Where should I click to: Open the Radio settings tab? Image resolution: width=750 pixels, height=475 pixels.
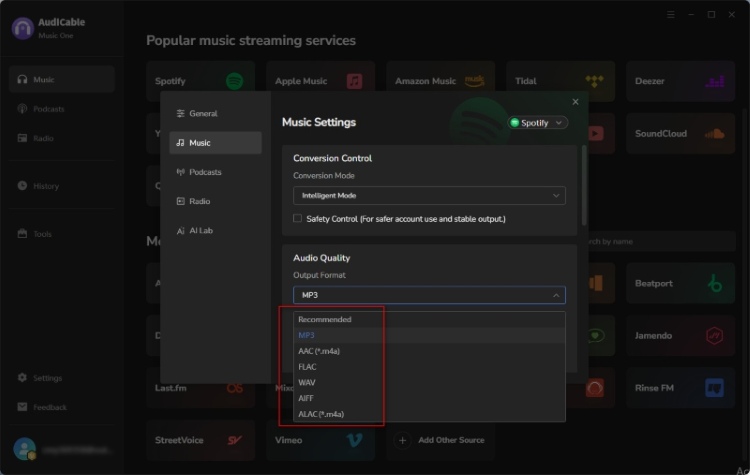[x=215, y=201]
